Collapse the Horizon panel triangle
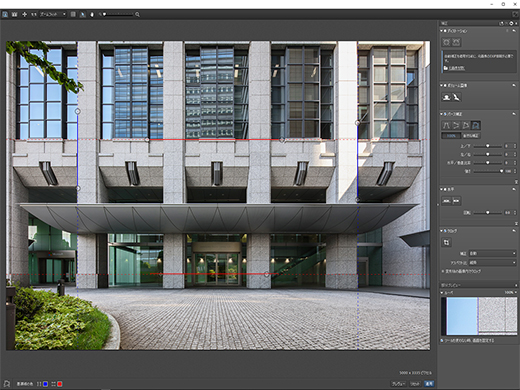Image resolution: width=520 pixels, height=390 pixels. point(442,189)
